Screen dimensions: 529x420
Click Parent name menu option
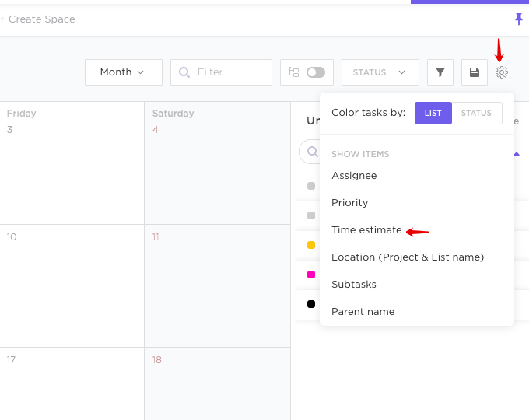click(x=363, y=312)
